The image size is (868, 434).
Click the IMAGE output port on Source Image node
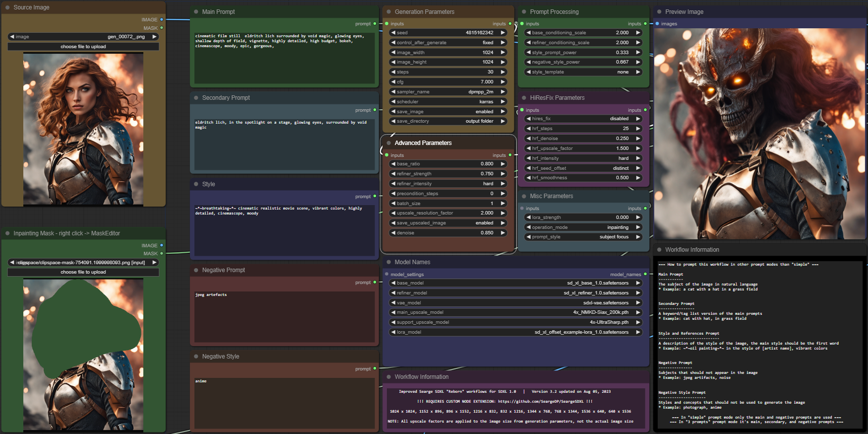click(161, 20)
